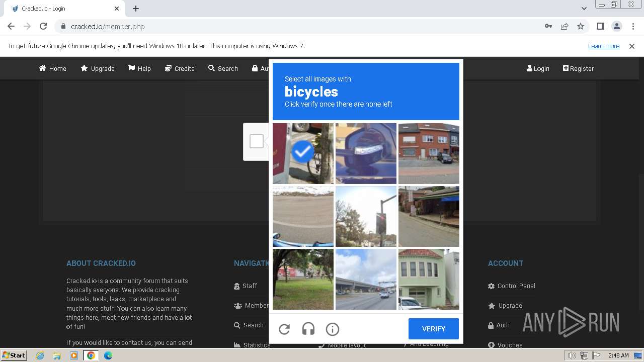Deselect the checked bicycle image tile
The width and height of the screenshot is (644, 362).
point(303,153)
